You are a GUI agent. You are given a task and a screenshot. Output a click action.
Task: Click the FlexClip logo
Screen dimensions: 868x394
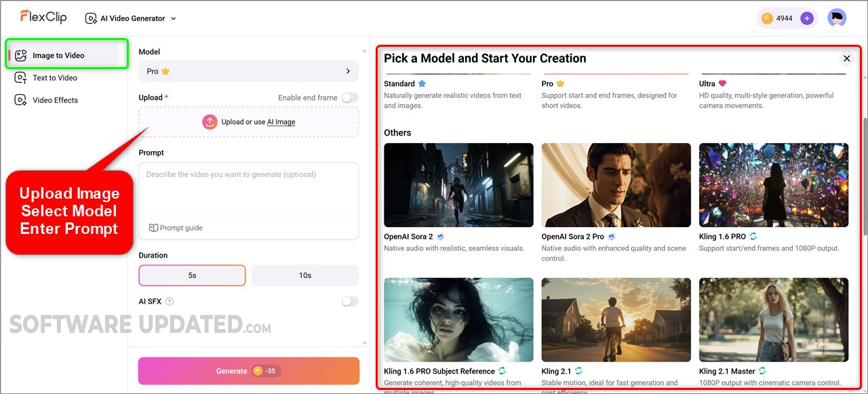[x=43, y=18]
